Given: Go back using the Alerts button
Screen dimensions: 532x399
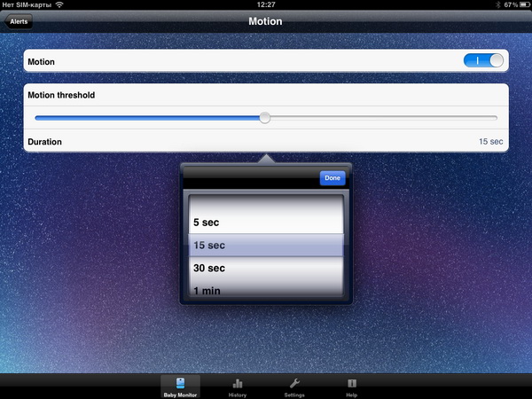Looking at the screenshot, I should pyautogui.click(x=20, y=21).
